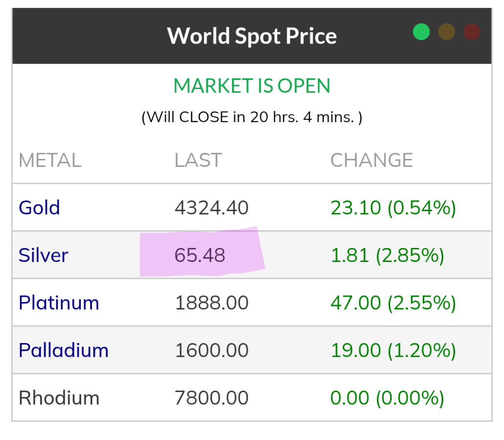
Task: Click the Rhodium metal name
Action: pos(59,398)
